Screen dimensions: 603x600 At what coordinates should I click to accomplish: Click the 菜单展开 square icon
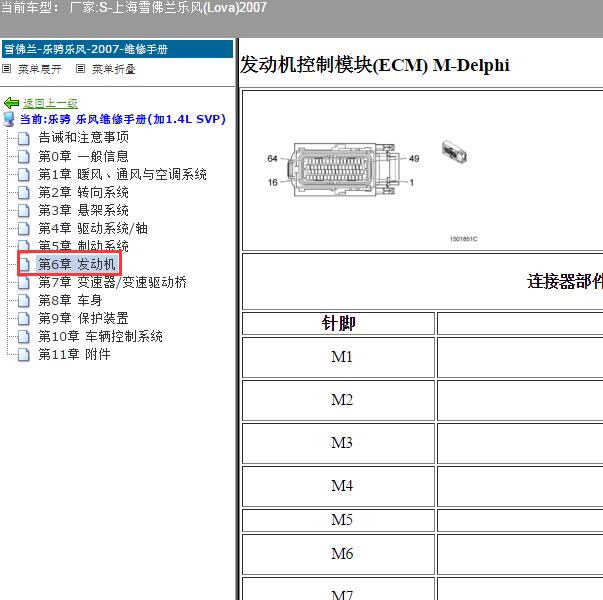(x=7, y=69)
